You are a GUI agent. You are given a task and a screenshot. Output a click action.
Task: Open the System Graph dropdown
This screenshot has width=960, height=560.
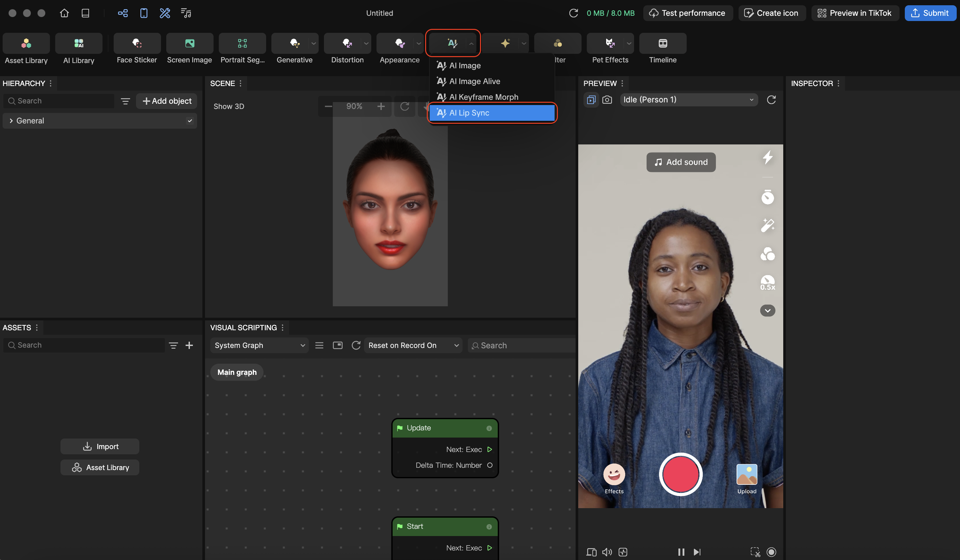click(259, 345)
